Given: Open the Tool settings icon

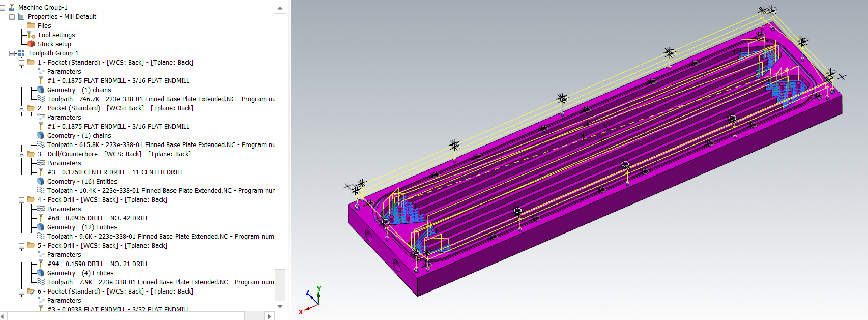Looking at the screenshot, I should (31, 35).
